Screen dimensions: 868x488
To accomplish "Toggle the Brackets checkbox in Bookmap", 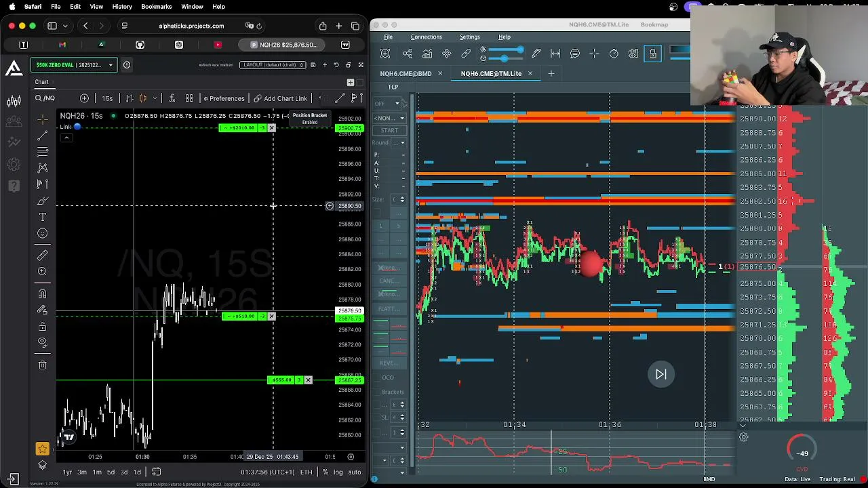I will (x=375, y=392).
